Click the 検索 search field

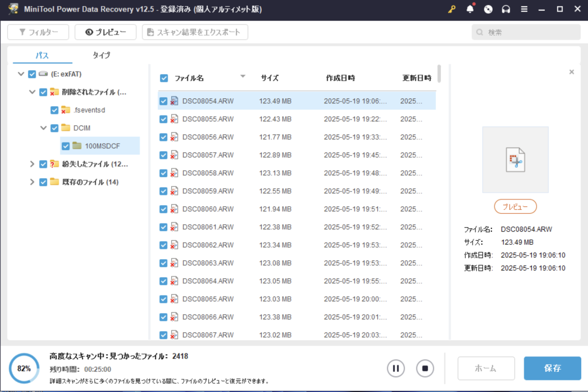526,32
